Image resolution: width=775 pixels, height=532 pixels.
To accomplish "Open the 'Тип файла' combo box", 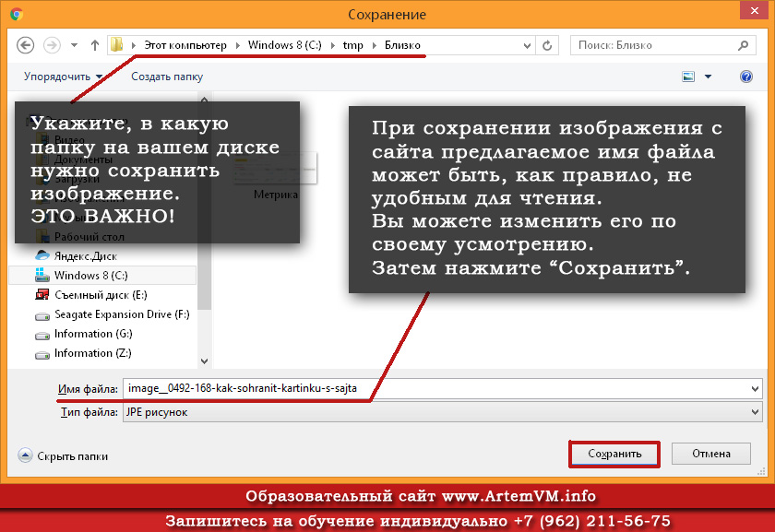I will [442, 412].
